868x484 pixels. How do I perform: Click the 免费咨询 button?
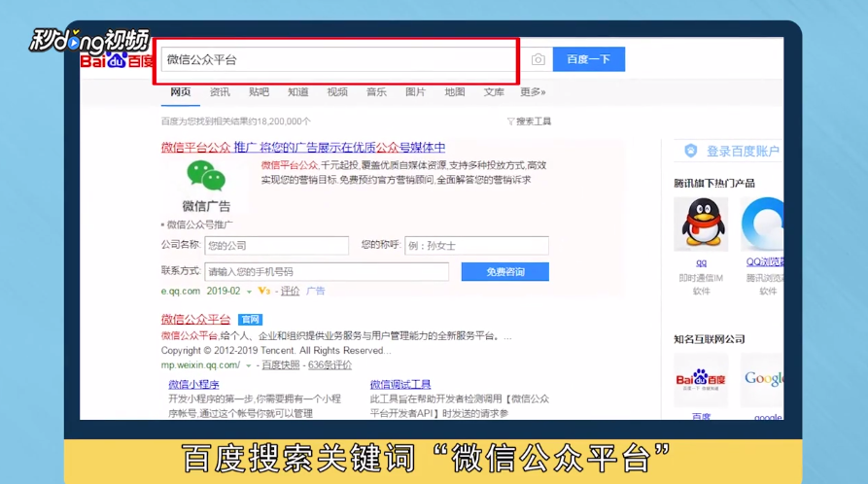click(x=504, y=272)
